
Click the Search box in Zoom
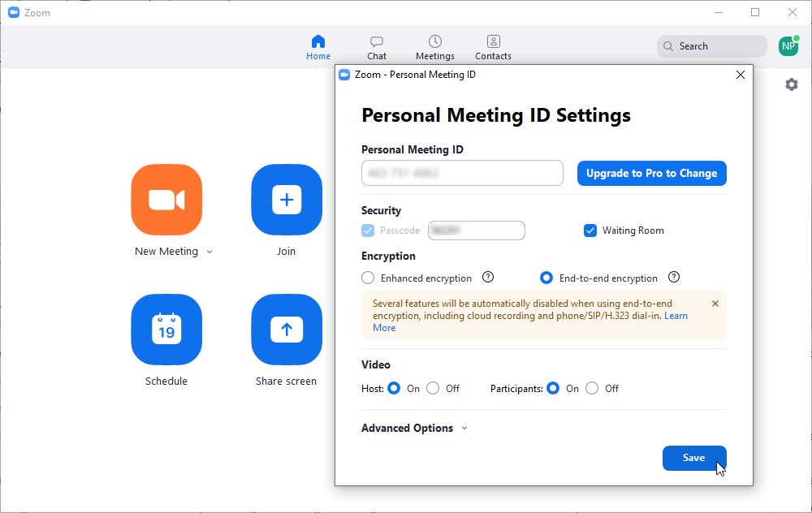pos(711,46)
